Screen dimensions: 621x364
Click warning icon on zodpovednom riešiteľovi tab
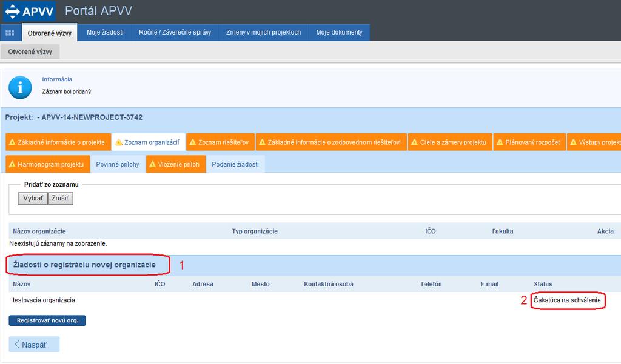coord(262,142)
